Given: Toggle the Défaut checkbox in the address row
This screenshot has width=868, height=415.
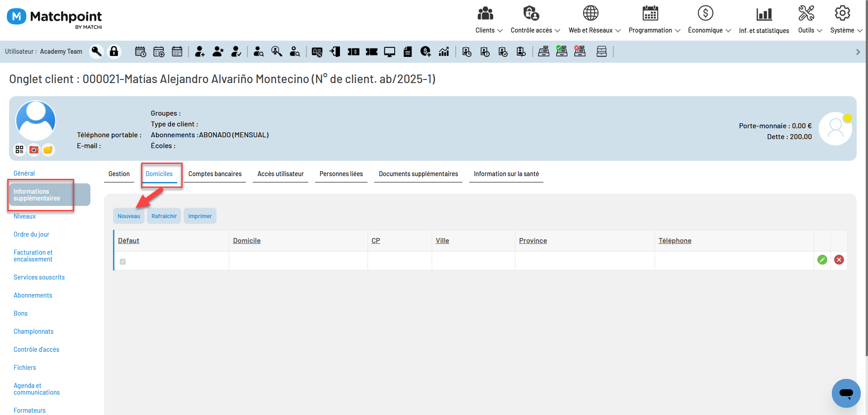Looking at the screenshot, I should pyautogui.click(x=123, y=261).
